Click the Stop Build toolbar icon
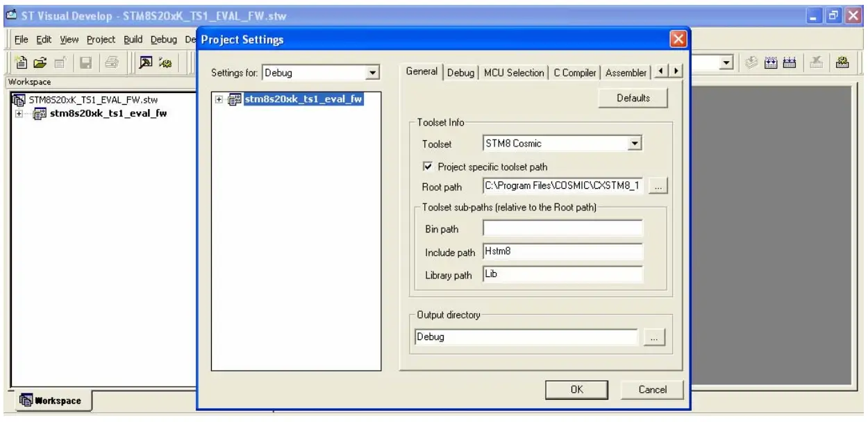The height and width of the screenshot is (422, 868). pos(817,62)
